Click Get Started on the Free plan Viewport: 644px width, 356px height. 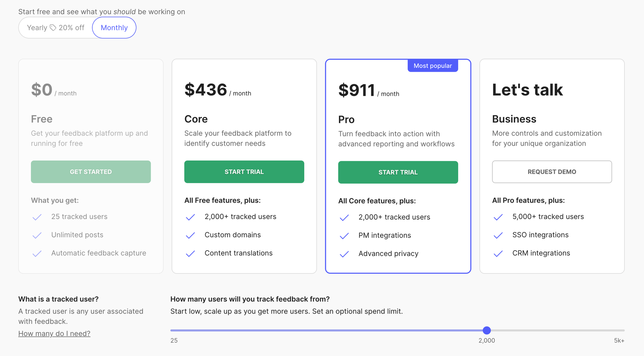[91, 171]
